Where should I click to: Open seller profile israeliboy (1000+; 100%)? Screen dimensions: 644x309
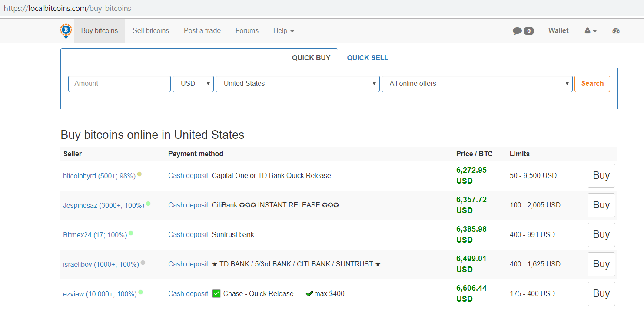click(x=101, y=264)
